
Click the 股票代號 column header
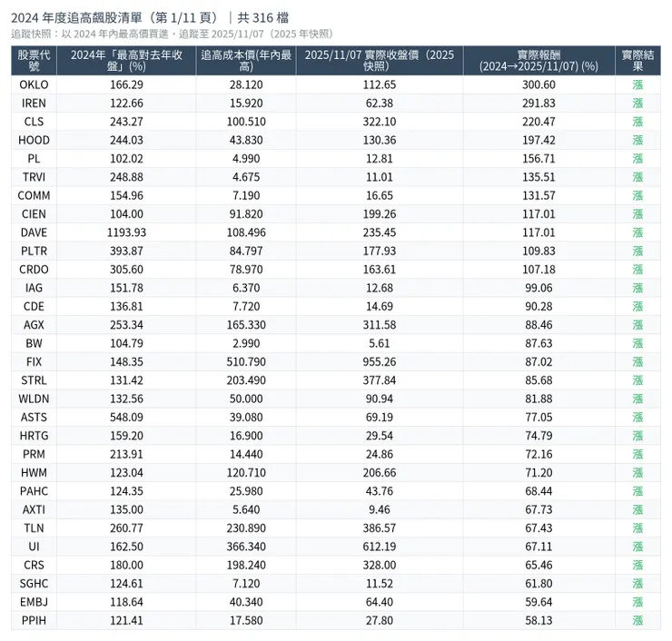pyautogui.click(x=34, y=60)
